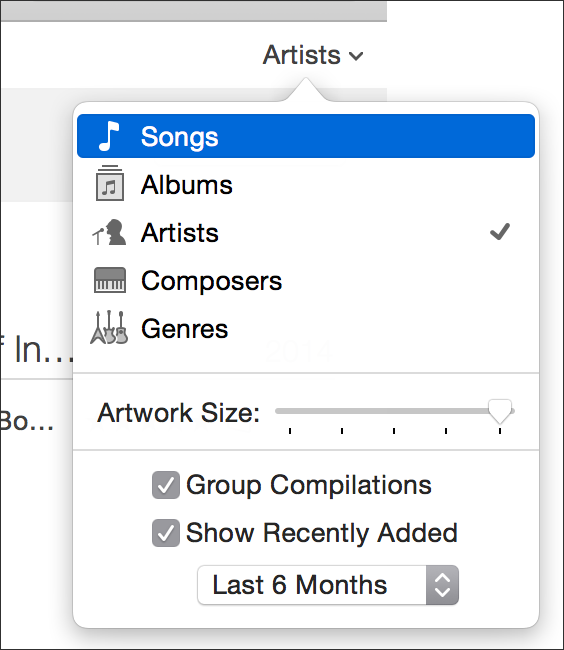Click the Composers piano keyboard icon
Image resolution: width=564 pixels, height=650 pixels.
click(x=110, y=280)
